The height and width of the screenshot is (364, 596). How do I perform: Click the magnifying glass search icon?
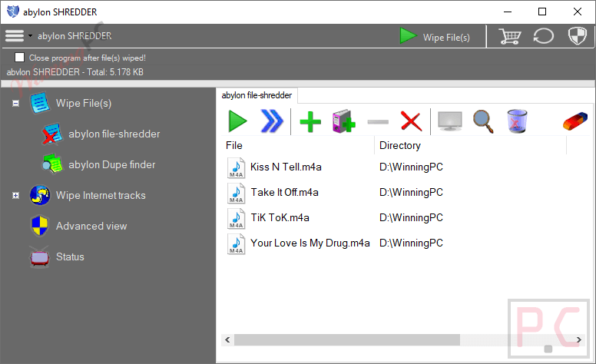point(483,121)
